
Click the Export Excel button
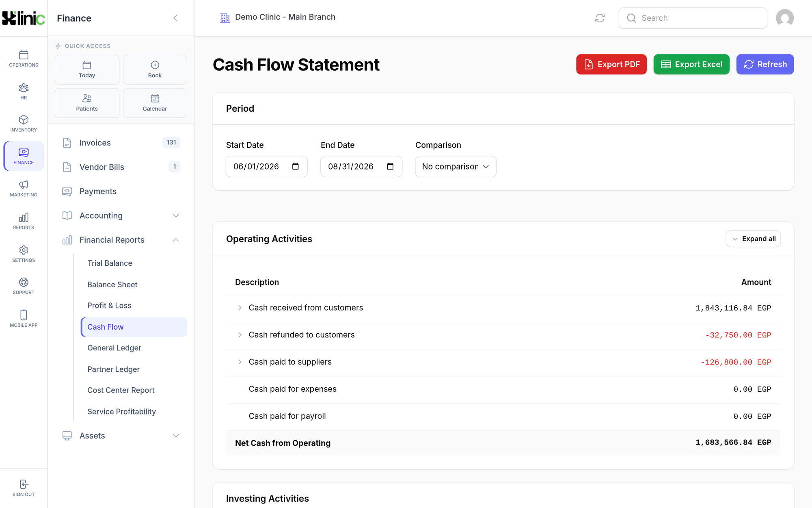coord(691,64)
